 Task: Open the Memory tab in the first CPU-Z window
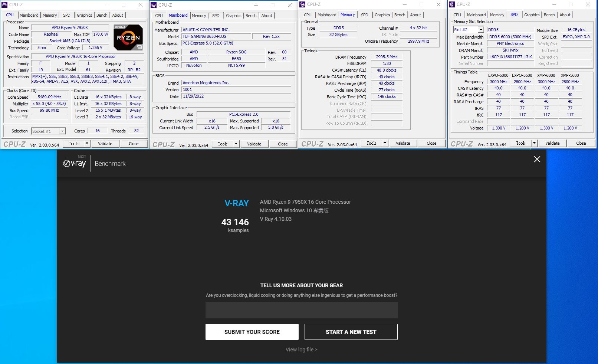coord(50,15)
